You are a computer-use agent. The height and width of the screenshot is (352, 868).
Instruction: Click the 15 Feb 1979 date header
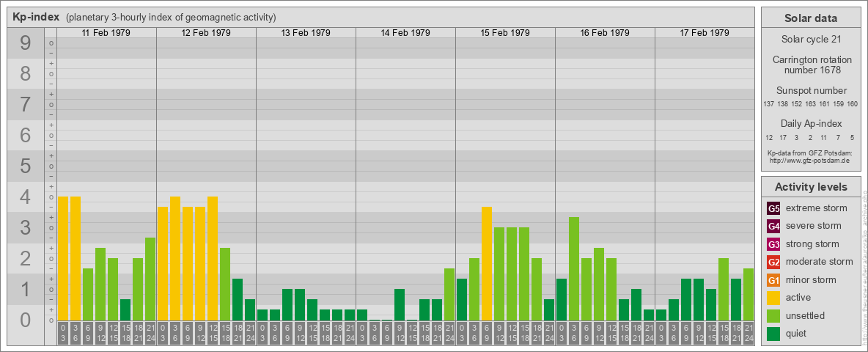[x=505, y=33]
